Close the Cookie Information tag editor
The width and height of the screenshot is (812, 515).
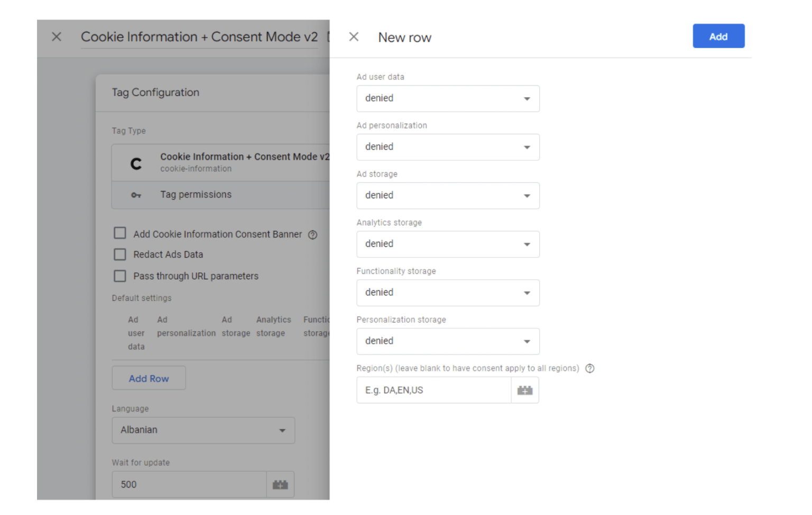[56, 36]
